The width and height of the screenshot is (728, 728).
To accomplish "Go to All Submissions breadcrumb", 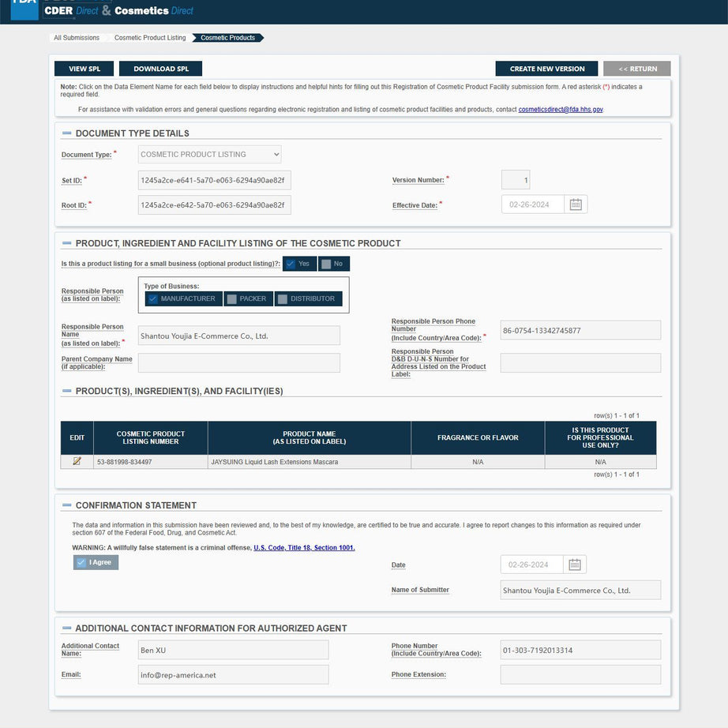I will pos(77,38).
